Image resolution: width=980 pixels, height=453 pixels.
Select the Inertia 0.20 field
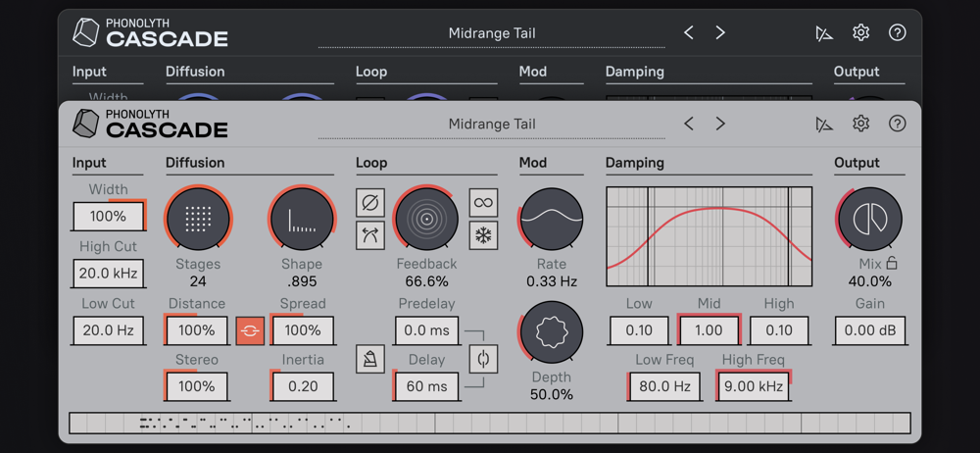click(x=303, y=386)
